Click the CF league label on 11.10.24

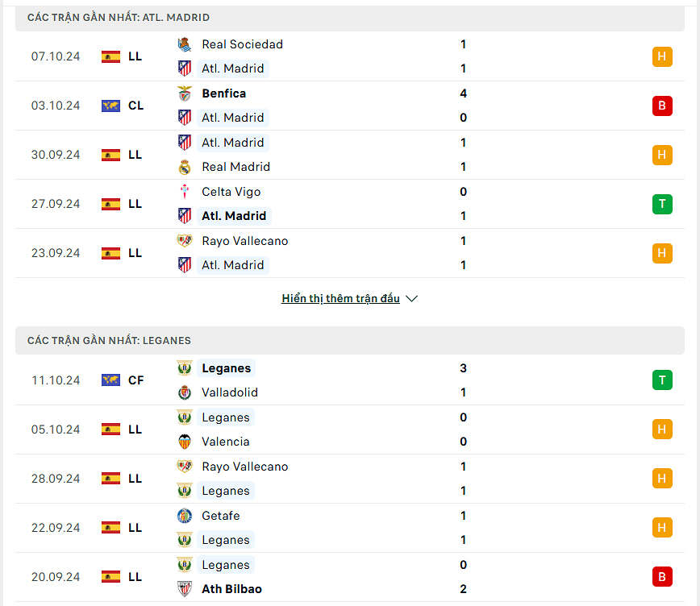coord(135,380)
